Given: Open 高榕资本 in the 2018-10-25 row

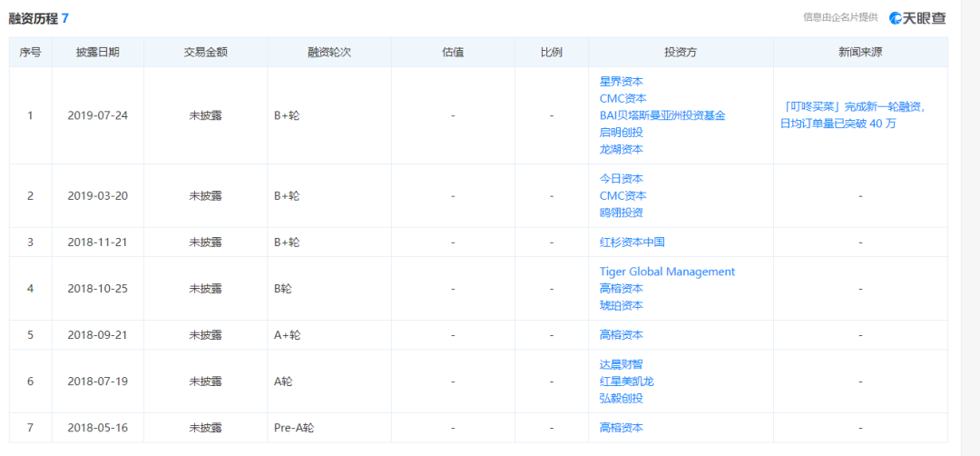Looking at the screenshot, I should [622, 288].
